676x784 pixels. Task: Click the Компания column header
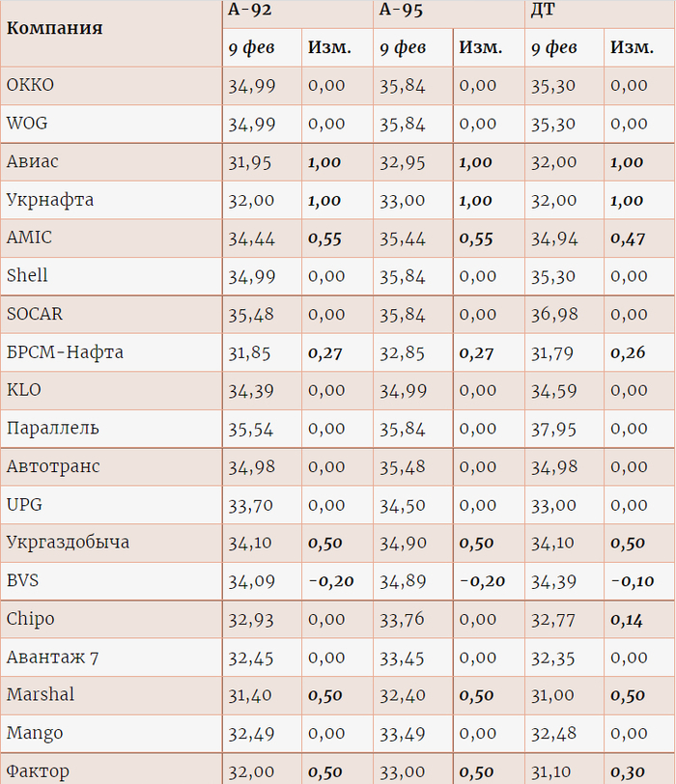(55, 27)
